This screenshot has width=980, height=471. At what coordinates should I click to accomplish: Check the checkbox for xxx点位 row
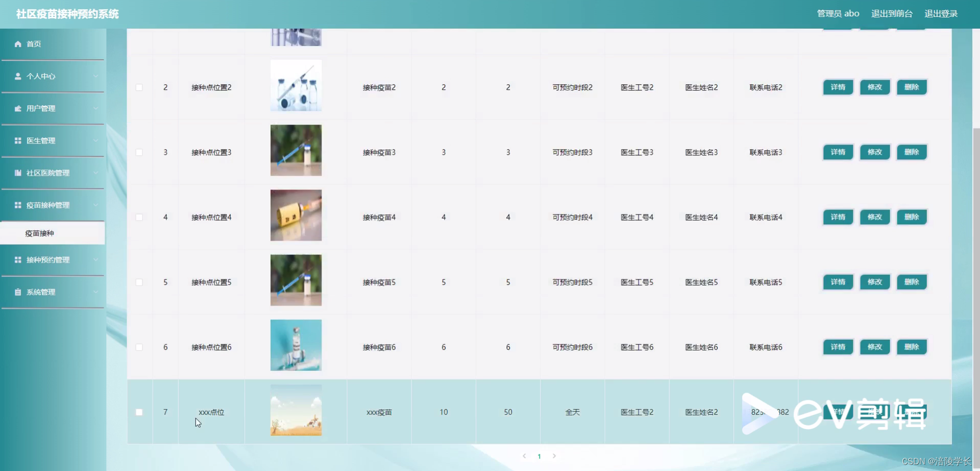click(x=139, y=412)
